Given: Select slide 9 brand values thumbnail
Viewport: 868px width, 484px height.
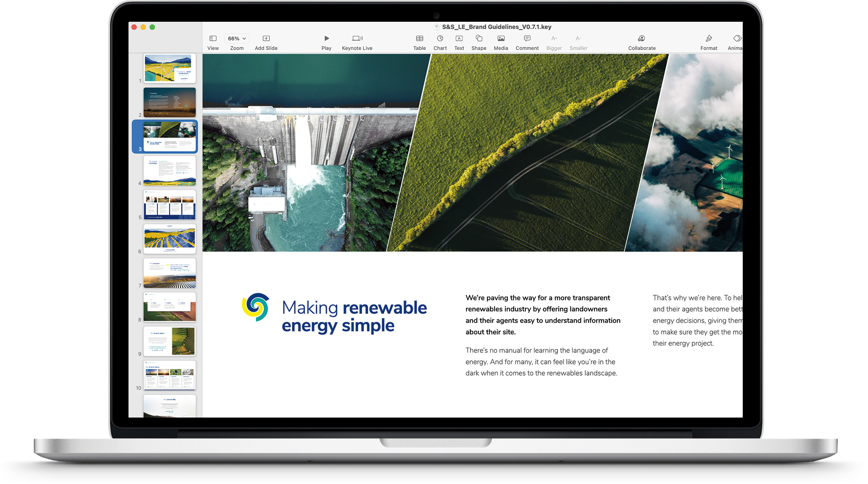Looking at the screenshot, I should pos(170,341).
